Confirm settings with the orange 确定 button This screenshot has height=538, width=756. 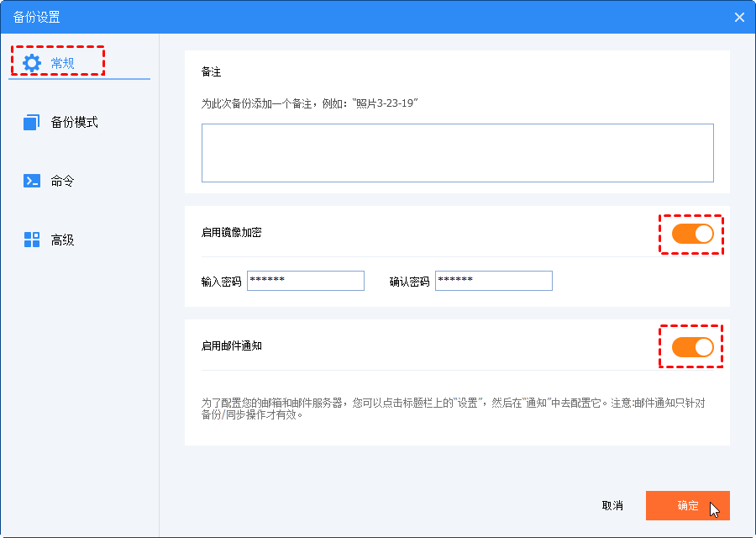pos(687,505)
